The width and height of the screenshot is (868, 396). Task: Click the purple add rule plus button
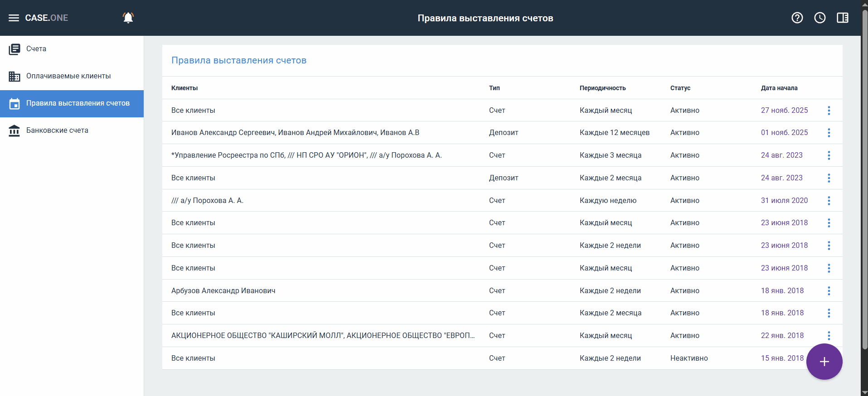point(824,362)
